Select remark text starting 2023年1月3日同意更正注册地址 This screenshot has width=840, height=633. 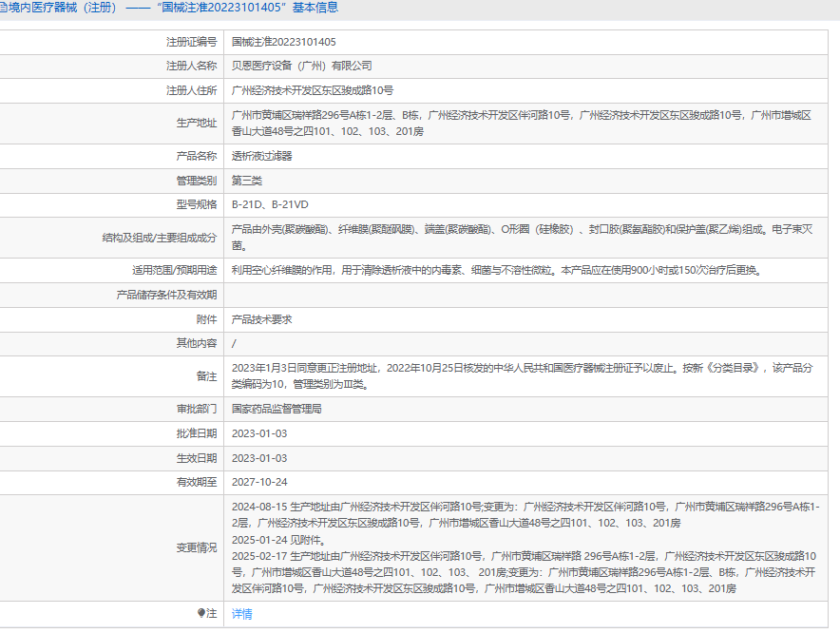(523, 376)
